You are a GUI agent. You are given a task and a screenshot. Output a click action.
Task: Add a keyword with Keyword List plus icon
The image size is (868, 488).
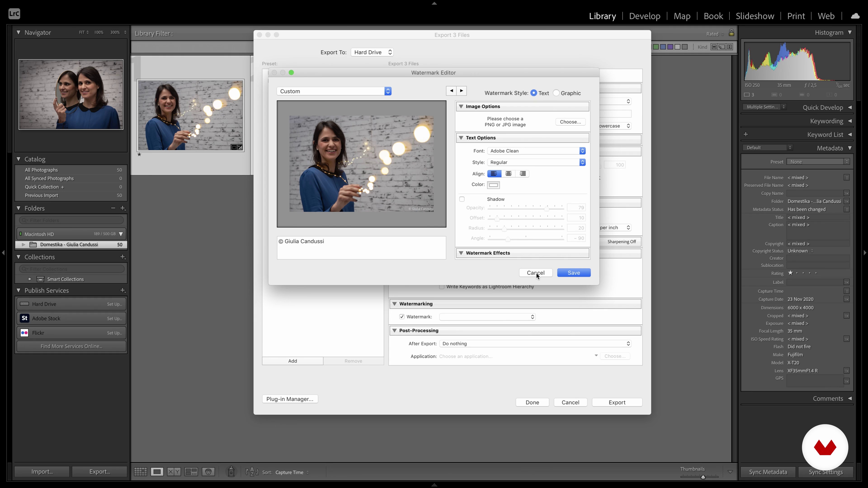click(x=746, y=134)
